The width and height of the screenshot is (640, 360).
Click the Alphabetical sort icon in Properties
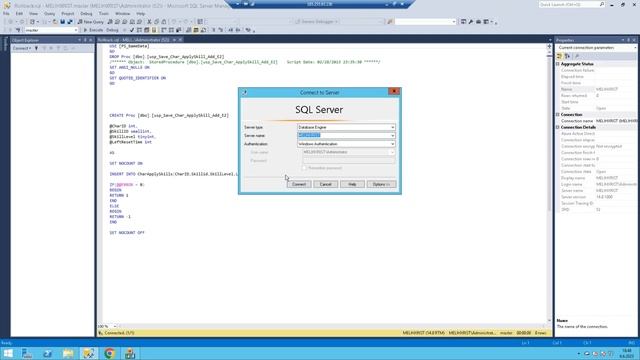567,56
